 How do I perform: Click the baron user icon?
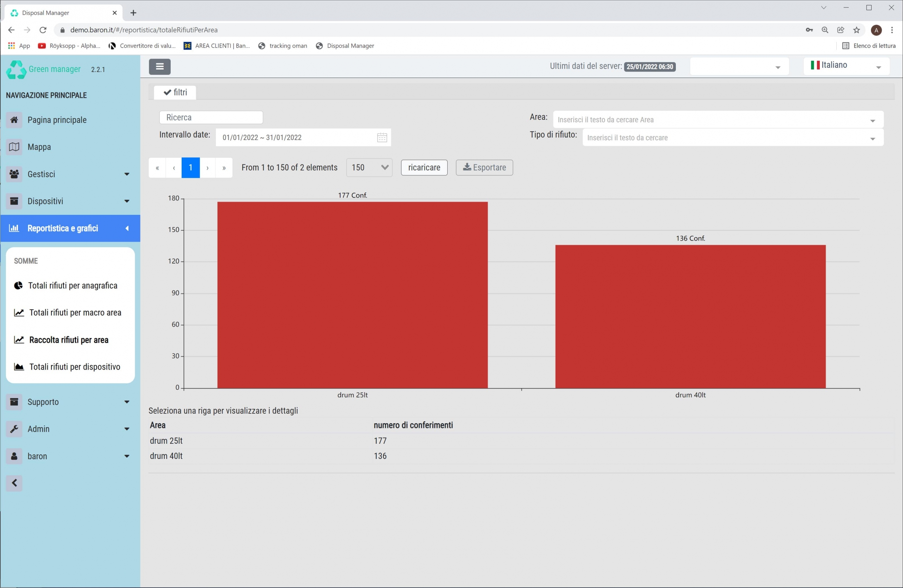tap(14, 456)
